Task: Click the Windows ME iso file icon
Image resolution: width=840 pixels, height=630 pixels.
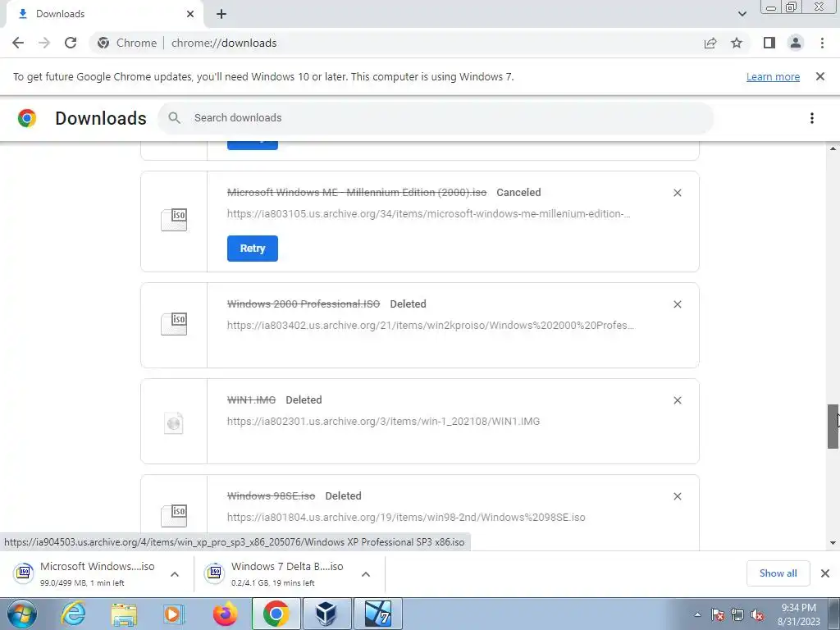Action: 174,220
